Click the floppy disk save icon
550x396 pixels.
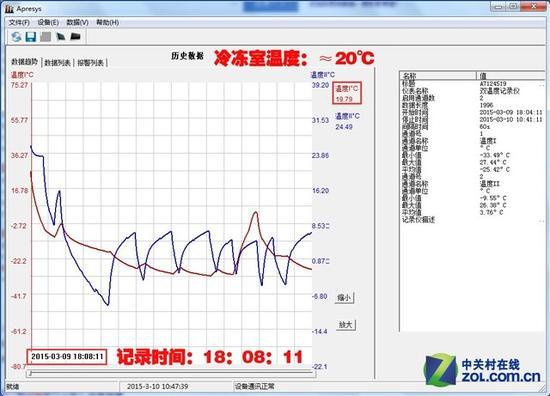point(31,36)
